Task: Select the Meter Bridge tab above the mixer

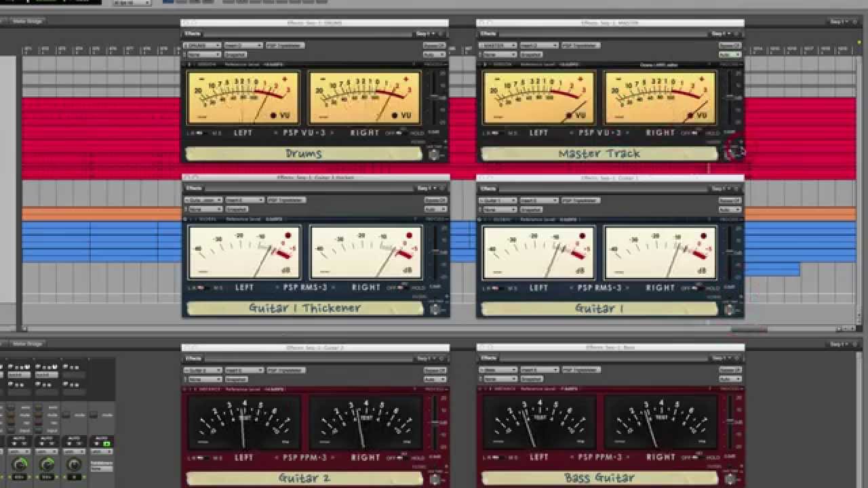Action: [x=28, y=344]
